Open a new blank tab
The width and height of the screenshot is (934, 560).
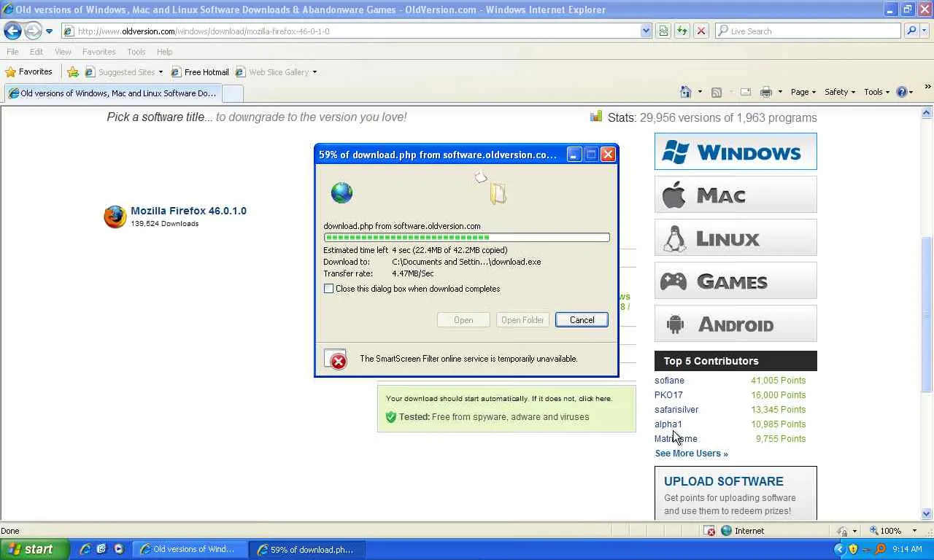point(232,93)
